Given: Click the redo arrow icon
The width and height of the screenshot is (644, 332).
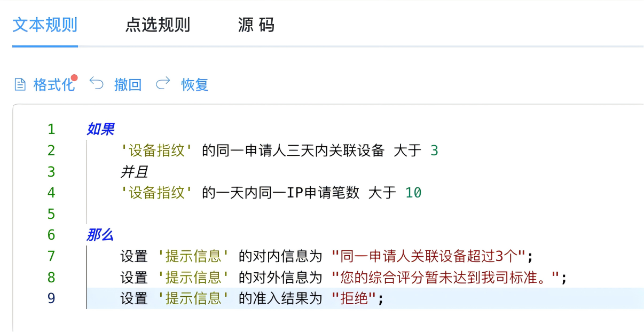Looking at the screenshot, I should tap(163, 83).
